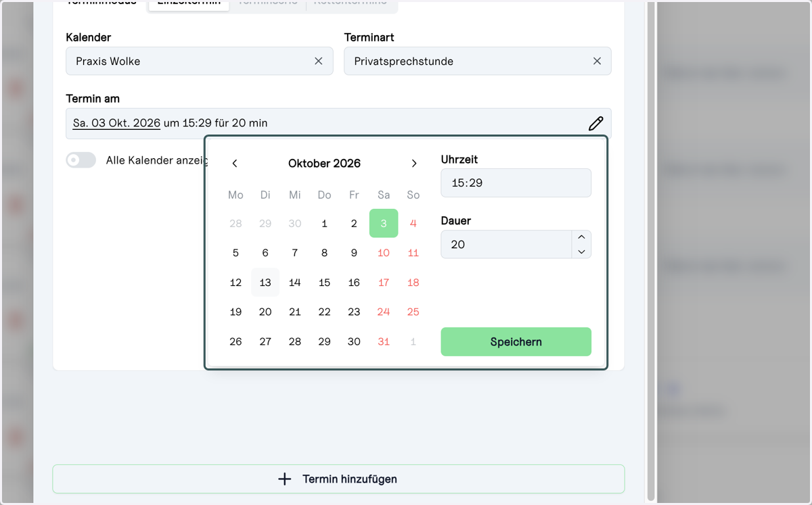Click the dialog's vertical scrollbar

[651, 251]
